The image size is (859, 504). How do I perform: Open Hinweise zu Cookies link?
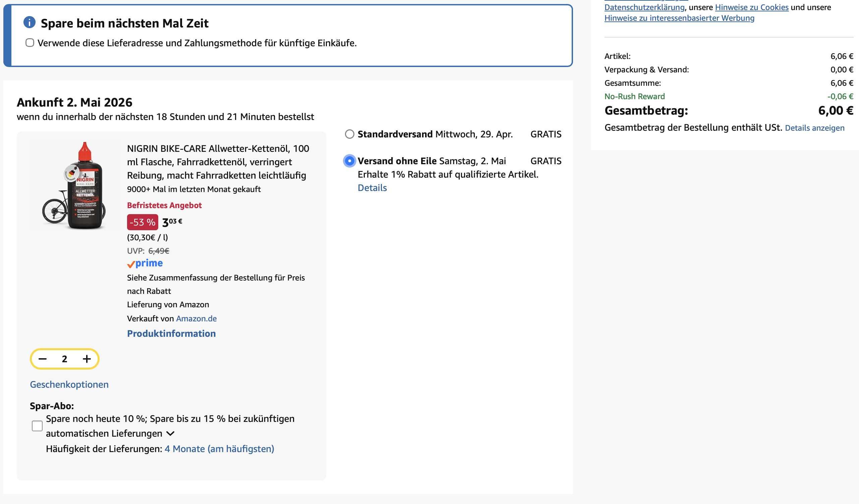[752, 7]
